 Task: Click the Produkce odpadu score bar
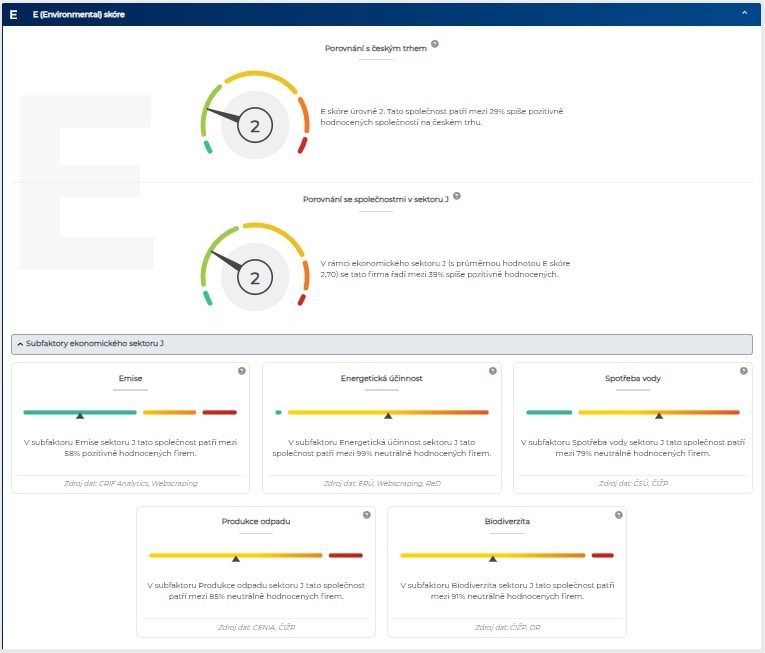[255, 555]
